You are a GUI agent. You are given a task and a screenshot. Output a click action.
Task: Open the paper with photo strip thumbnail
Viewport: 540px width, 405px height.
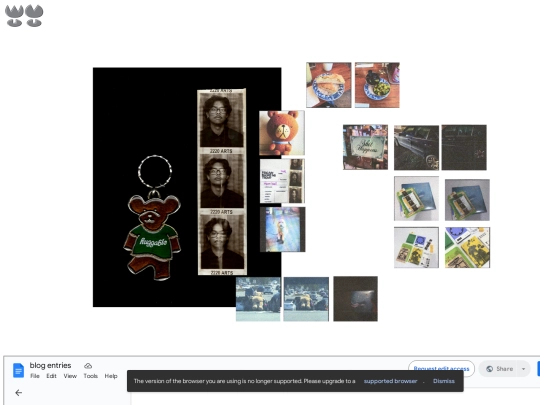282,181
